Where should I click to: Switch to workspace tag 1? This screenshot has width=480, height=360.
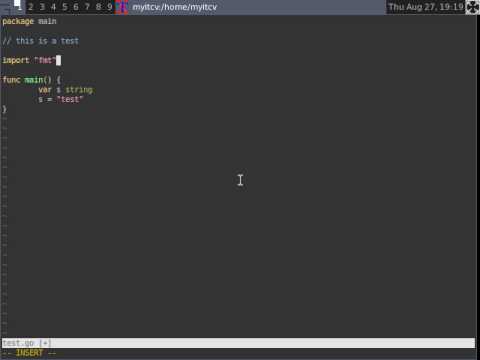click(x=19, y=7)
